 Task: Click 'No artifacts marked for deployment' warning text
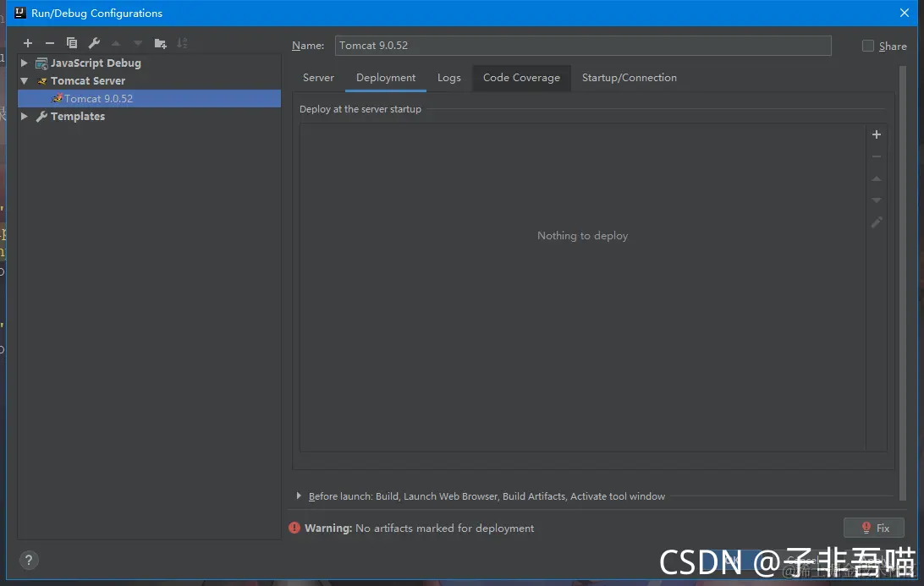coord(445,528)
